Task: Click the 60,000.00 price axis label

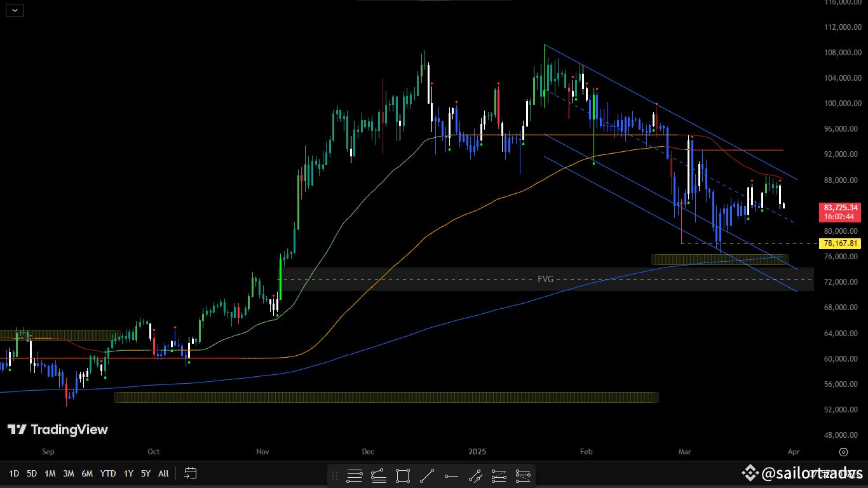Action: (x=840, y=358)
